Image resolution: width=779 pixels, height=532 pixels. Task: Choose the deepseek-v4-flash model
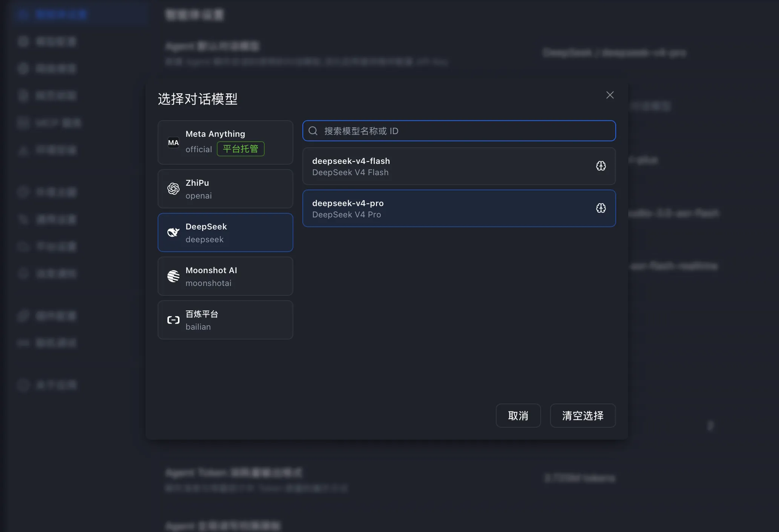click(459, 166)
